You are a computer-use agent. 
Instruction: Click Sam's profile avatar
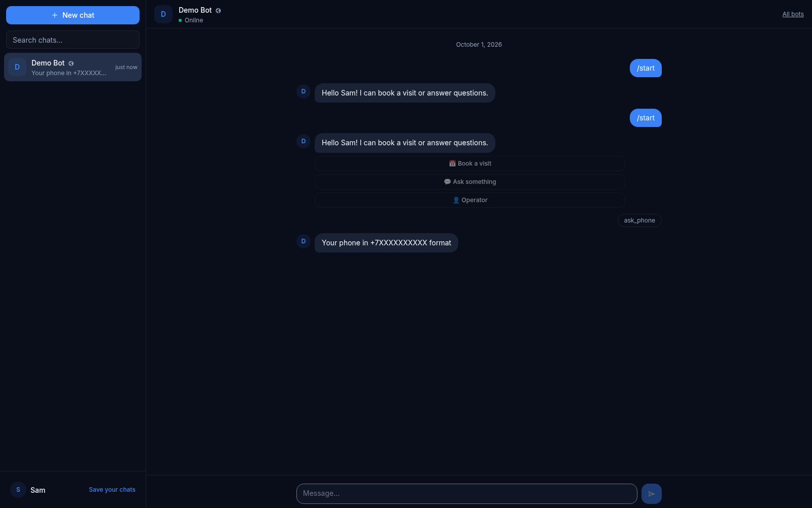click(18, 490)
